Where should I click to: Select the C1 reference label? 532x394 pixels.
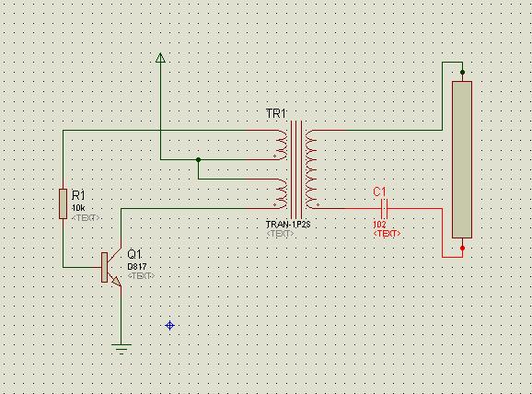(379, 192)
